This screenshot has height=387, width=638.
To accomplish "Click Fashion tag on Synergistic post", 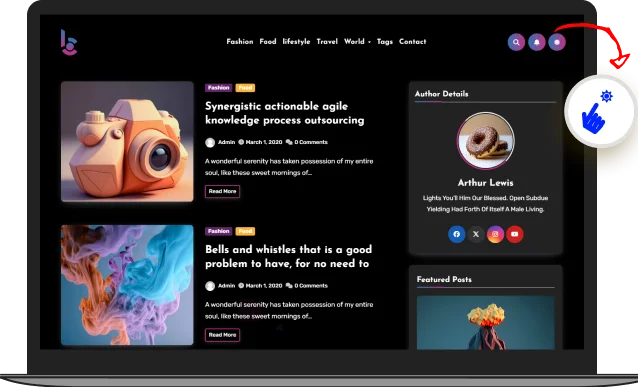I will pos(218,87).
